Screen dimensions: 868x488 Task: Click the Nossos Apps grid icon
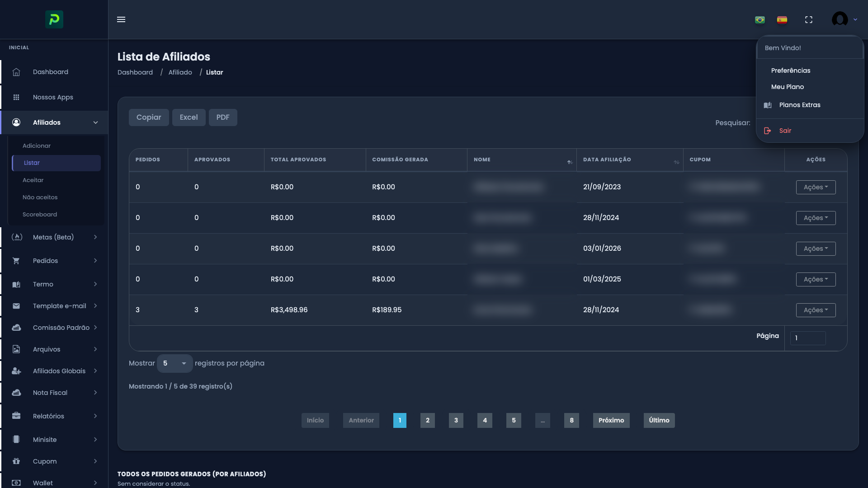16,98
